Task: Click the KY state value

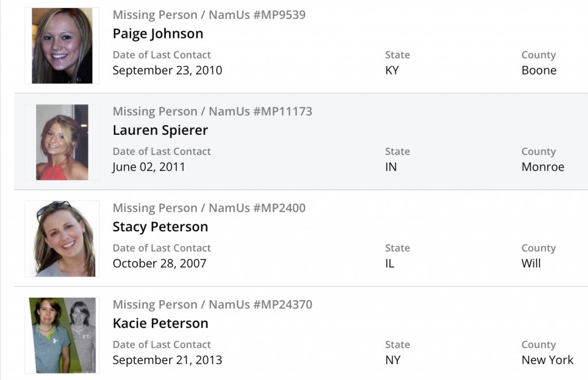Action: click(x=392, y=71)
